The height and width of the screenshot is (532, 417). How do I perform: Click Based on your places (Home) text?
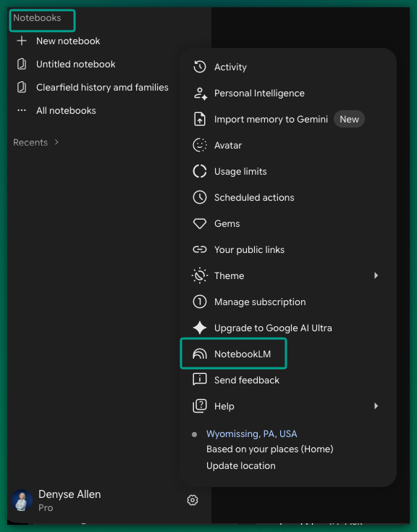pos(270,449)
